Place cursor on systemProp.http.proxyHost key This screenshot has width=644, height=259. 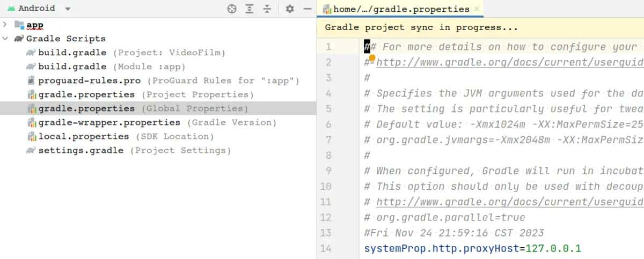(442, 249)
